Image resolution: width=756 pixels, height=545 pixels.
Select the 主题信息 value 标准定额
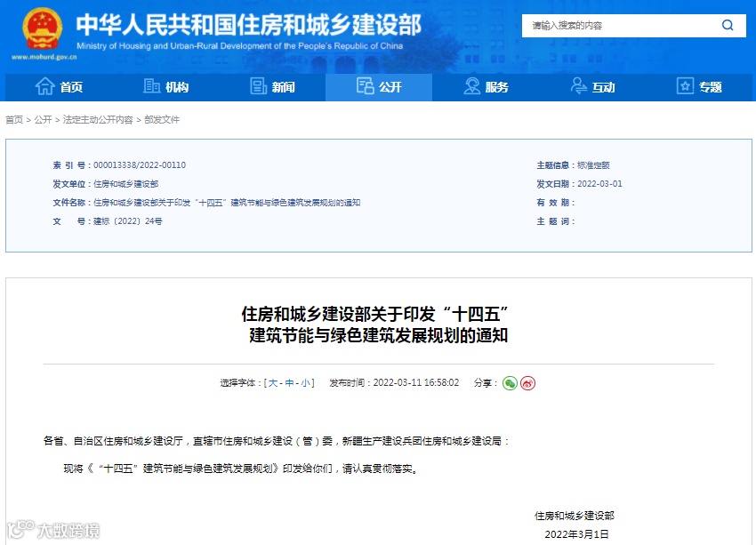593,165
